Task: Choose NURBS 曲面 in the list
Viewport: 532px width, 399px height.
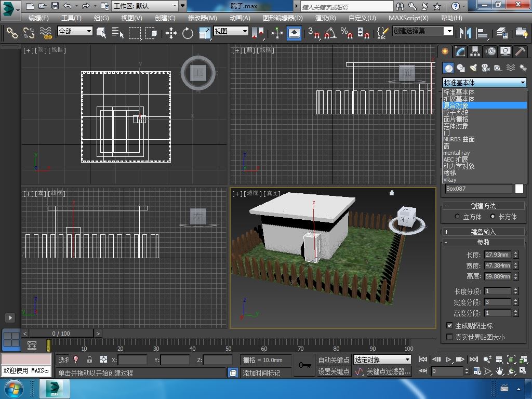Action: point(485,139)
